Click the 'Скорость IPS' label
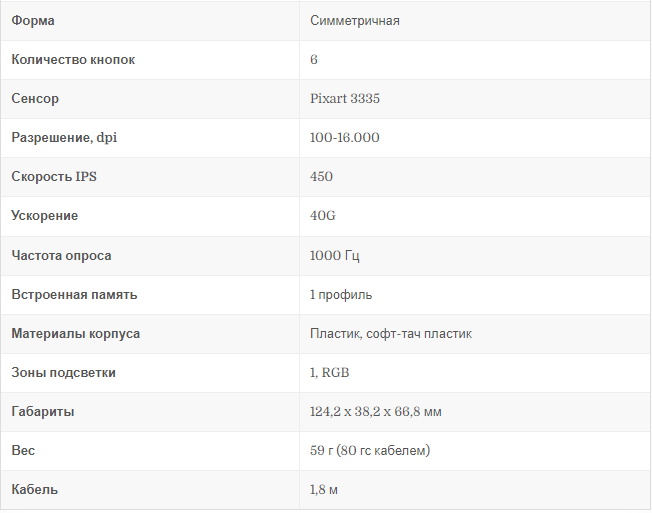652x513 pixels. pos(54,177)
